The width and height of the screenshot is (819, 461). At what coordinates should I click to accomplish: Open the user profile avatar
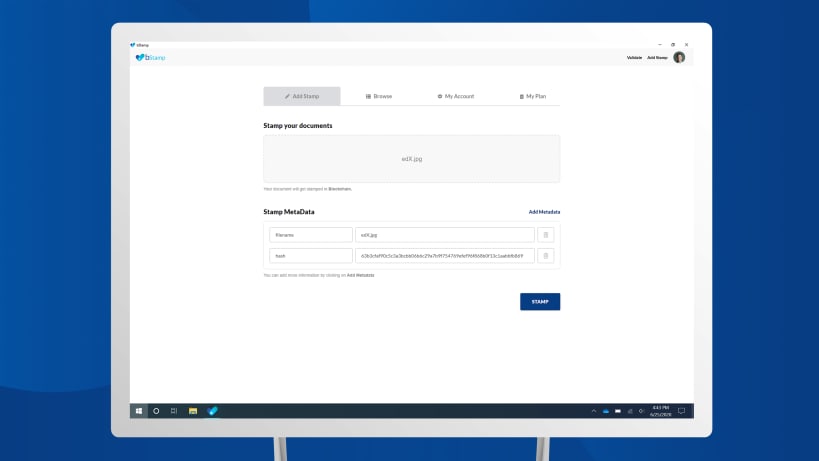pyautogui.click(x=679, y=57)
